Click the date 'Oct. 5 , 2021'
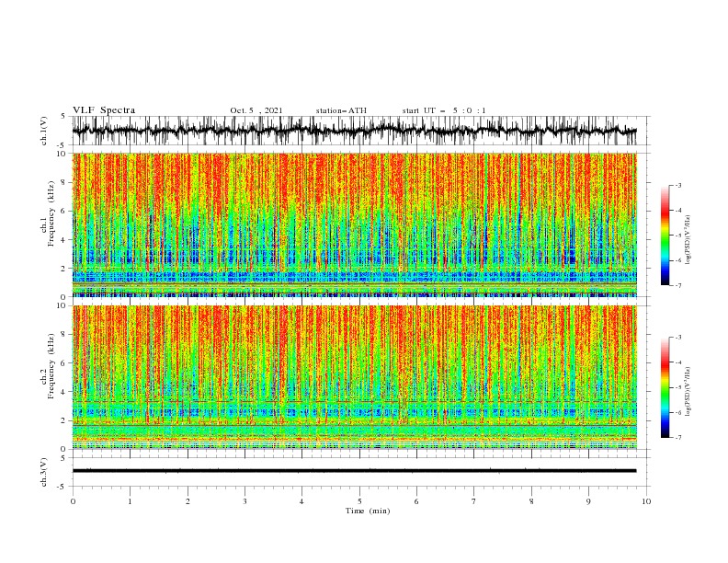 coord(256,110)
